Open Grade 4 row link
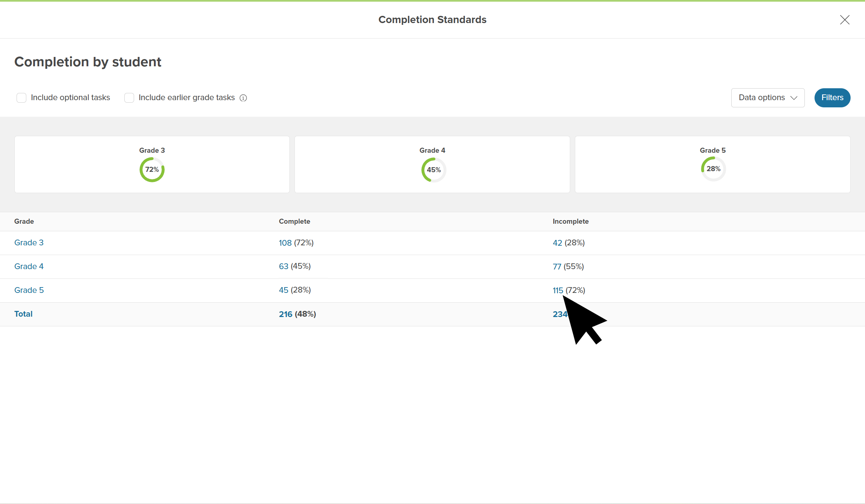Image resolution: width=865 pixels, height=504 pixels. (x=29, y=267)
